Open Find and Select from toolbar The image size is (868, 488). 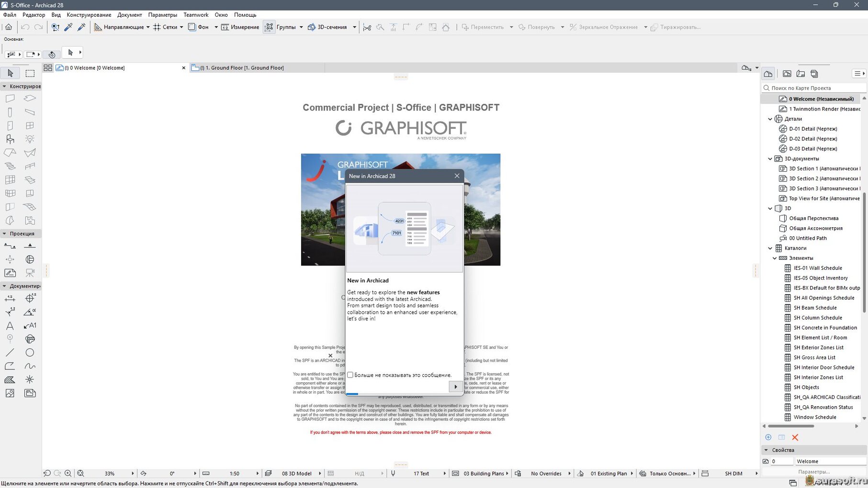coord(56,27)
